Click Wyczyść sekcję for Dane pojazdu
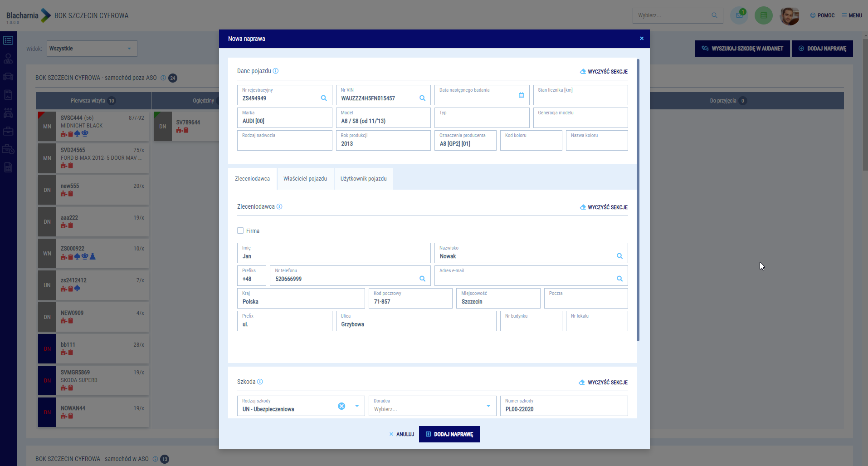Screen dimensions: 868x466 pos(604,72)
